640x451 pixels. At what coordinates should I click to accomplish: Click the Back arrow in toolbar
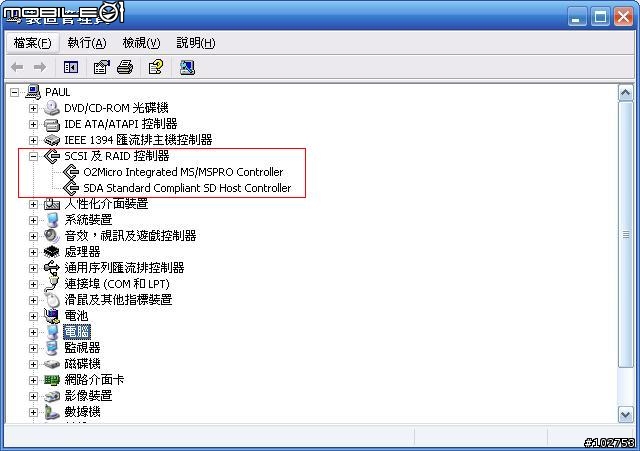[x=17, y=67]
